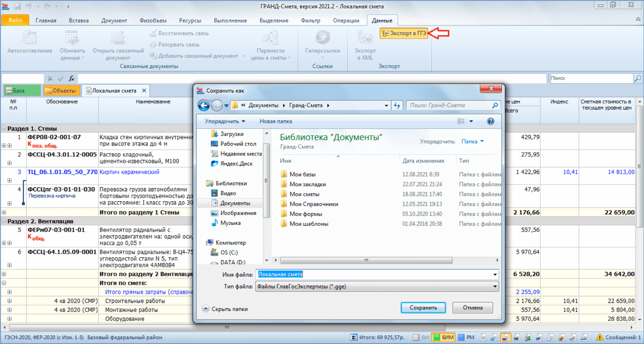Open the Тип файла dropdown
The image size is (644, 344).
pyautogui.click(x=495, y=286)
